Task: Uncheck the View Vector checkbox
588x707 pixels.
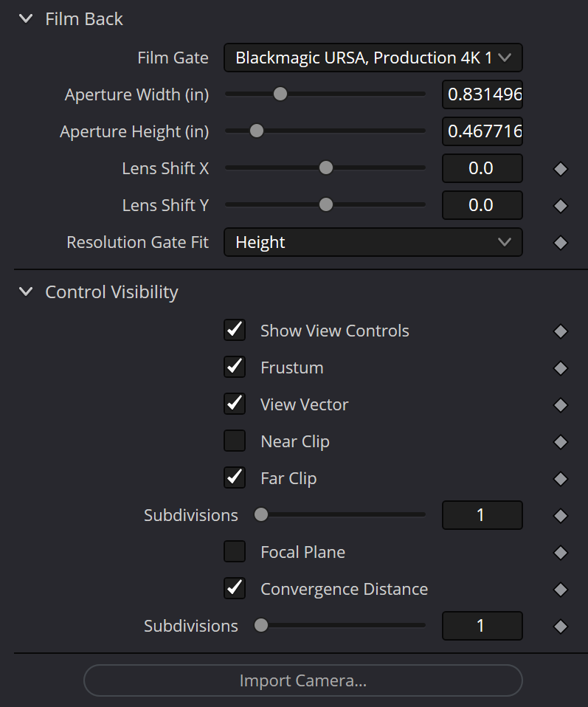Action: coord(235,404)
